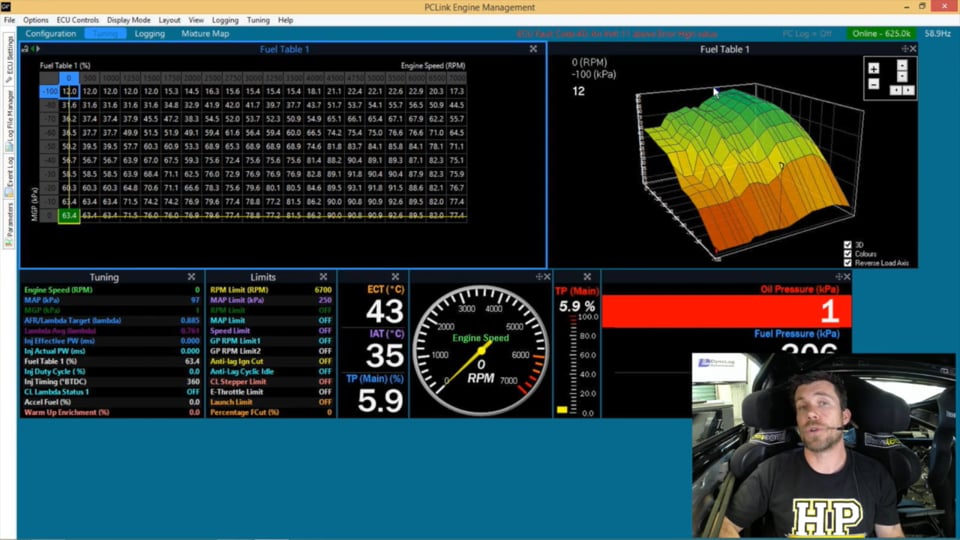Click the TP (Main) vertical bar gauge

tap(574, 365)
